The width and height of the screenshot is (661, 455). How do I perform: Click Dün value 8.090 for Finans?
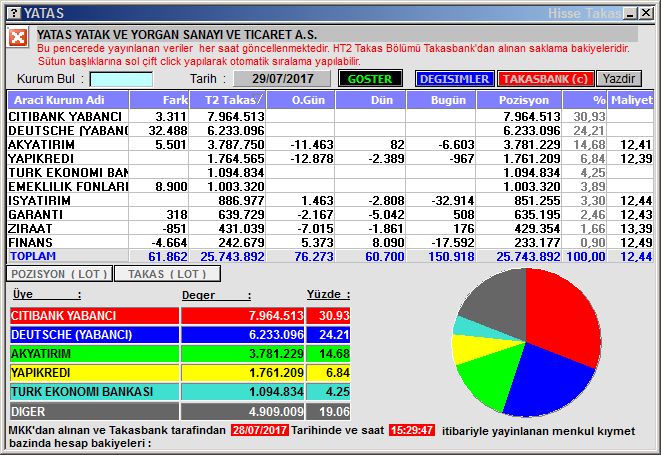[388, 242]
